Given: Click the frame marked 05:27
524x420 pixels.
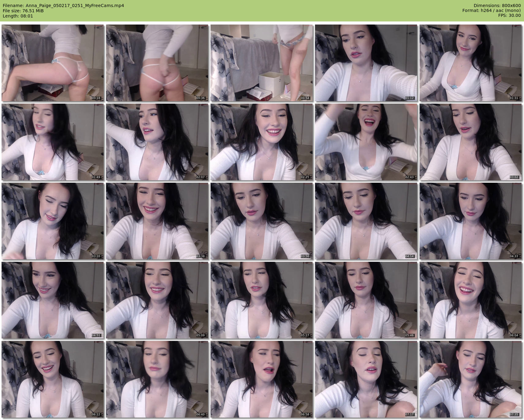Looking at the screenshot, I should pyautogui.click(x=262, y=300).
